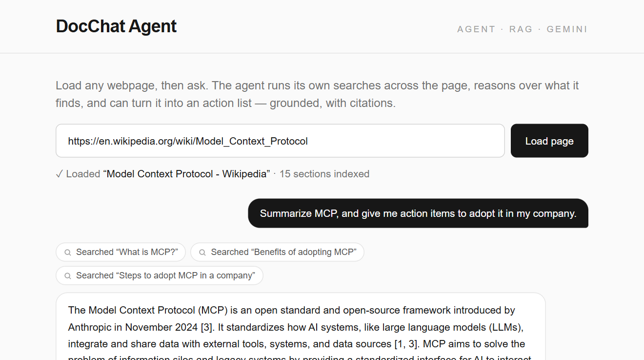Image resolution: width=644 pixels, height=360 pixels.
Task: Click the agent's answer paragraph about Anthropic
Action: pyautogui.click(x=301, y=327)
